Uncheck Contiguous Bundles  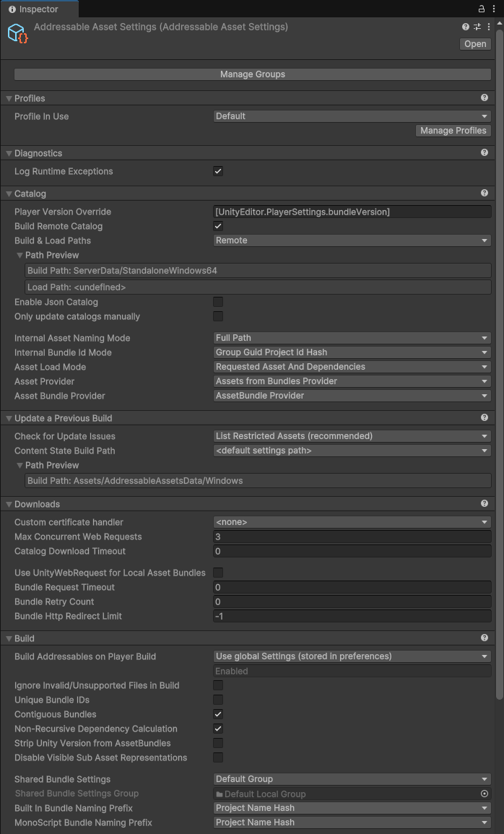[218, 714]
